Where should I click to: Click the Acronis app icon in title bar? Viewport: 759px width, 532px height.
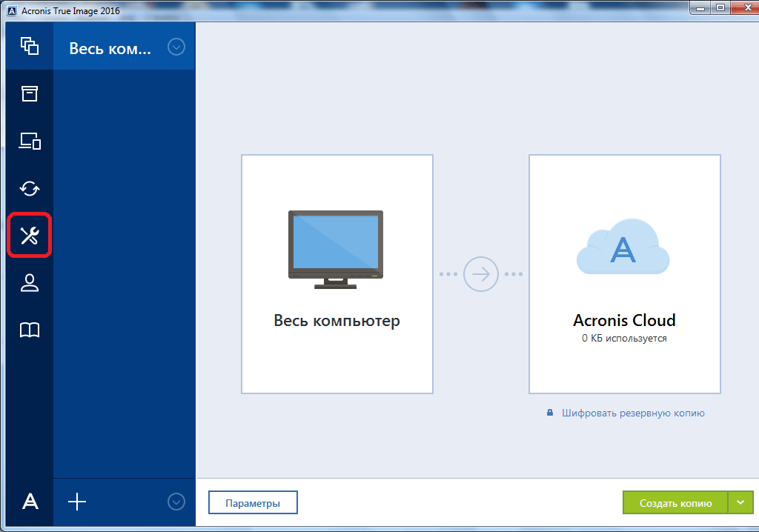click(x=12, y=10)
